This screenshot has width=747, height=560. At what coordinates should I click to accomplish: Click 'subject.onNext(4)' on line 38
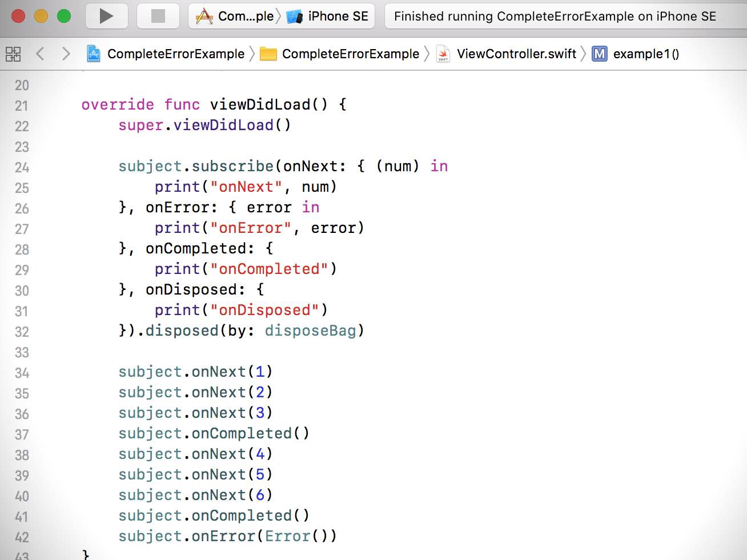click(x=196, y=454)
